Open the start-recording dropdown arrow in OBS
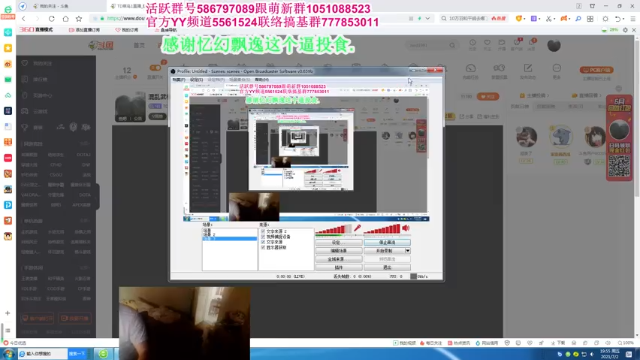This screenshot has height=360, width=640. [407, 251]
